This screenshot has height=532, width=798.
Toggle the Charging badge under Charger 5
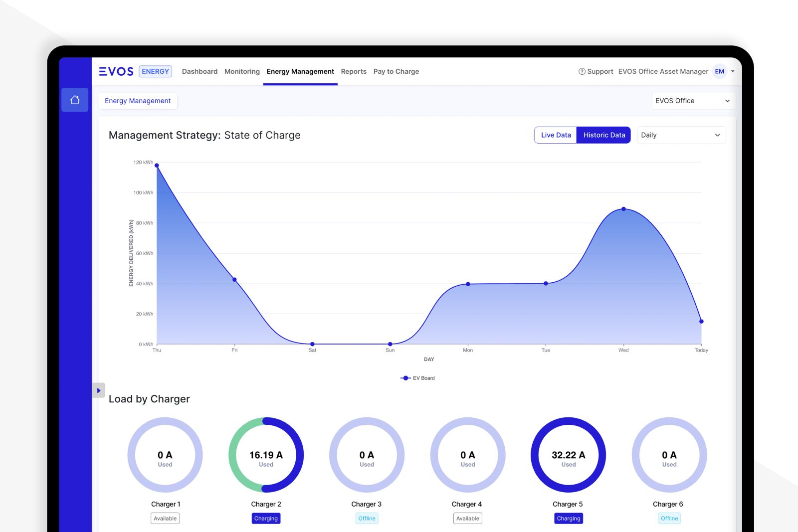[x=569, y=518]
